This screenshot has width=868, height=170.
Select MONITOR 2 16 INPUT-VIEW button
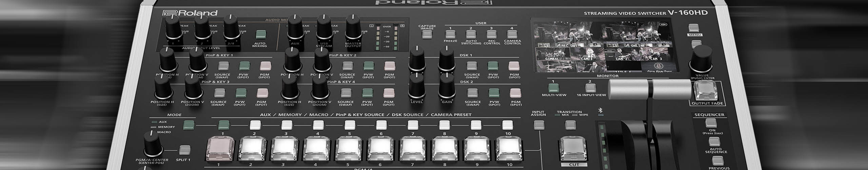click(591, 88)
